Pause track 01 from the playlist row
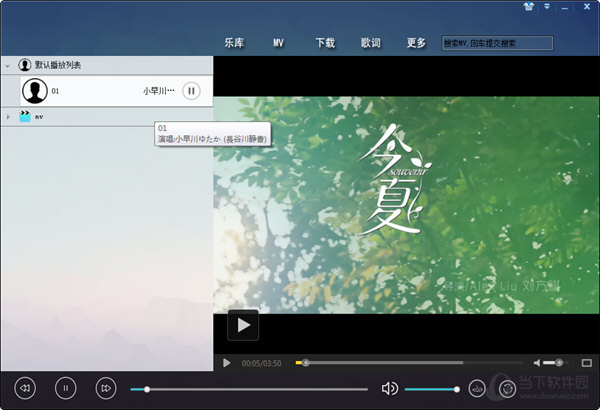 coord(191,91)
